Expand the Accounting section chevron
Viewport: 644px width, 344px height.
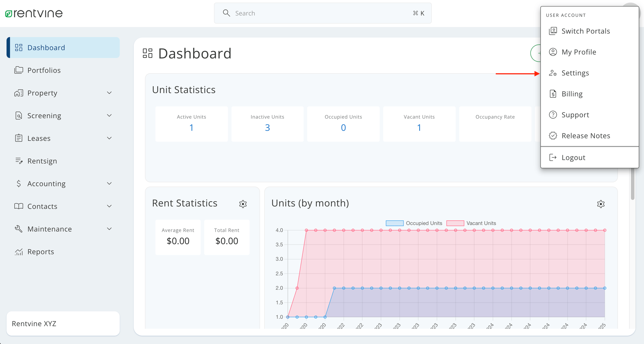109,183
